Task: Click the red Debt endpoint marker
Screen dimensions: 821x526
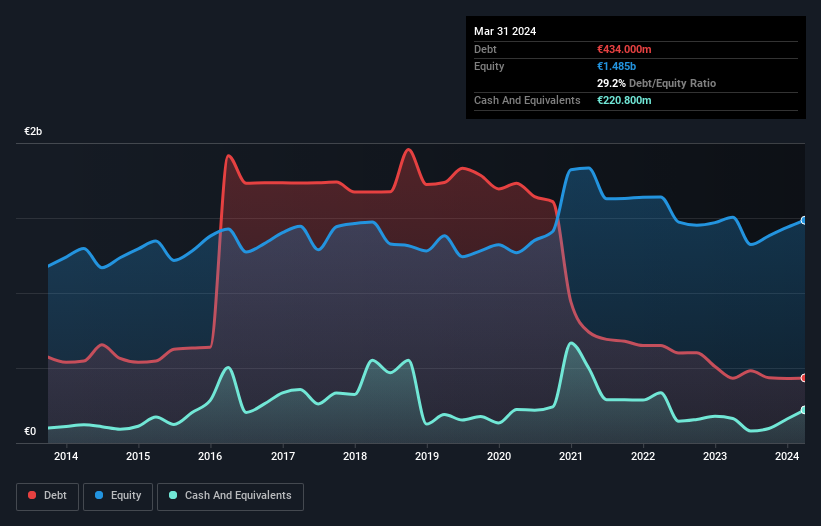Action: 804,378
